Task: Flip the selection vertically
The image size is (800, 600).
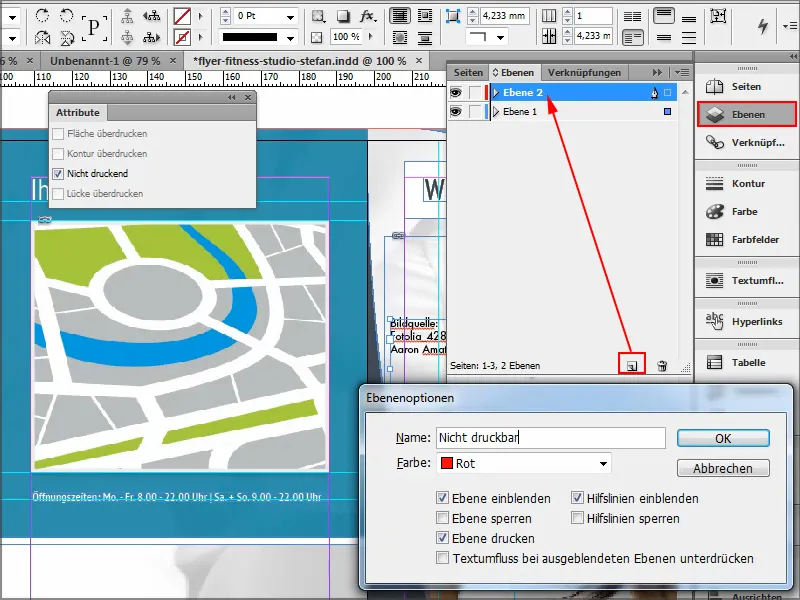Action: coord(66,37)
